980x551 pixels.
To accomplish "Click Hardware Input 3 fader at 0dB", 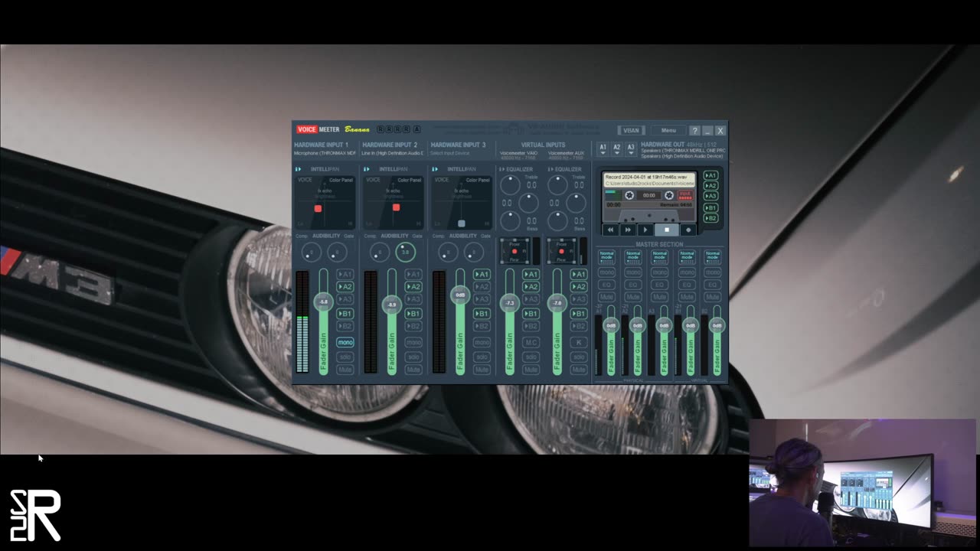I will 460,295.
